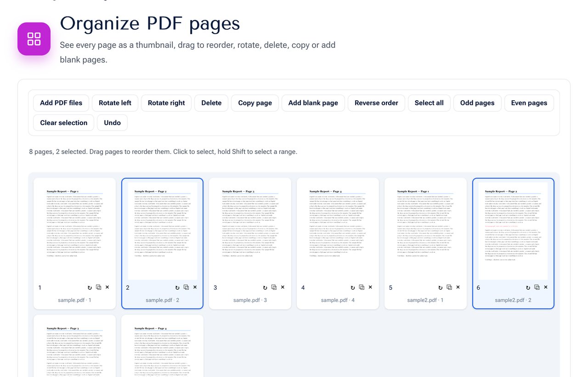Rotate page 3 using its rotate icon
This screenshot has height=377, width=588.
point(265,288)
